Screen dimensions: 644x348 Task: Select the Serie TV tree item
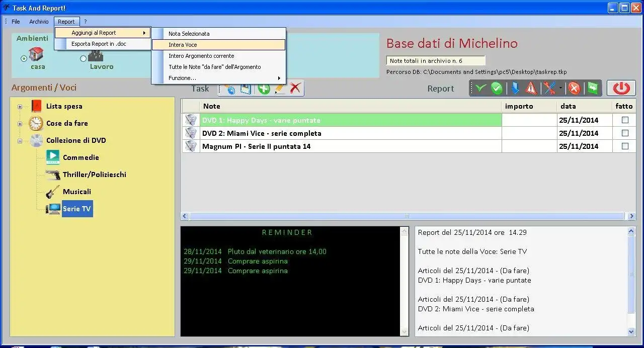pyautogui.click(x=77, y=209)
